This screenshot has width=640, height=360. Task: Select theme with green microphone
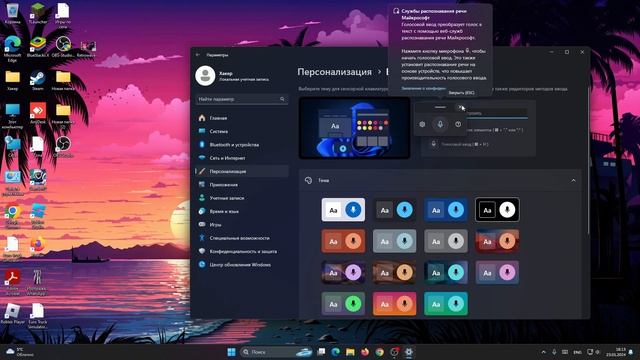point(343,304)
